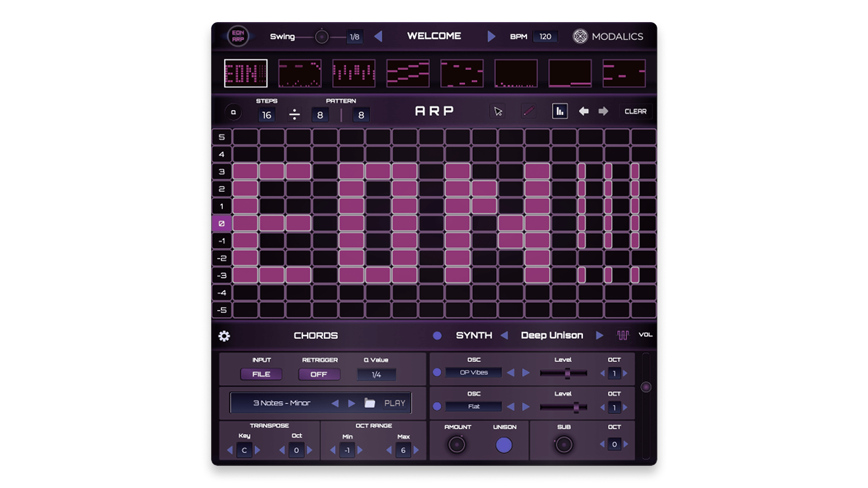Open chord file folder icon
Viewport: 868px width, 488px height.
click(370, 403)
